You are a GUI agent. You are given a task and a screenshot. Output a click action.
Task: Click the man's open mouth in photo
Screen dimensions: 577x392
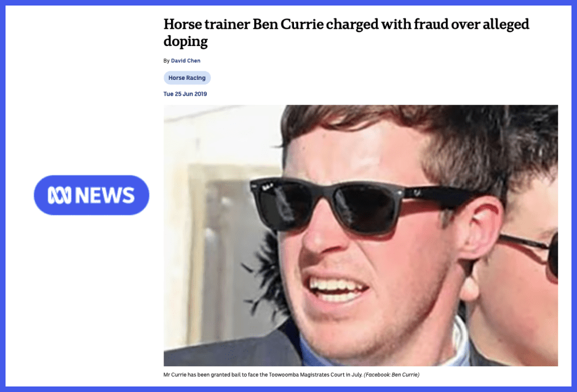(336, 289)
